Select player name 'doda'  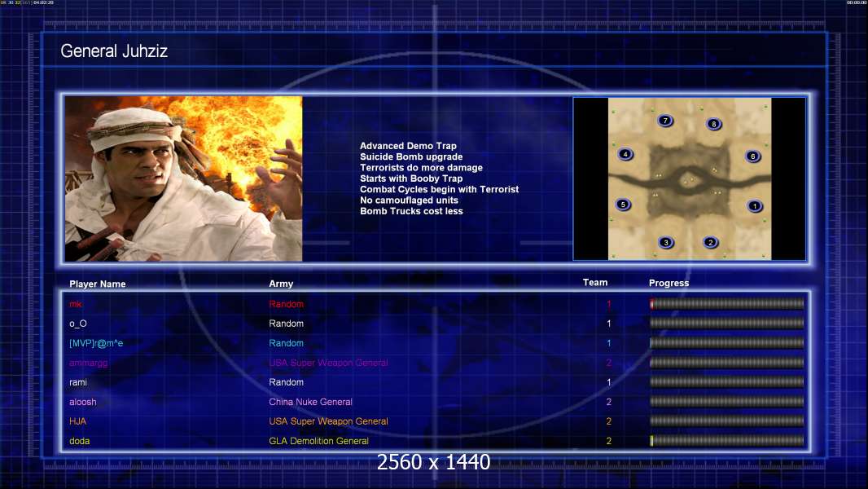coord(79,441)
